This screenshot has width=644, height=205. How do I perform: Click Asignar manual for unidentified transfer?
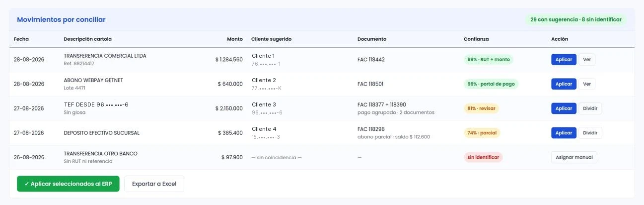[574, 157]
